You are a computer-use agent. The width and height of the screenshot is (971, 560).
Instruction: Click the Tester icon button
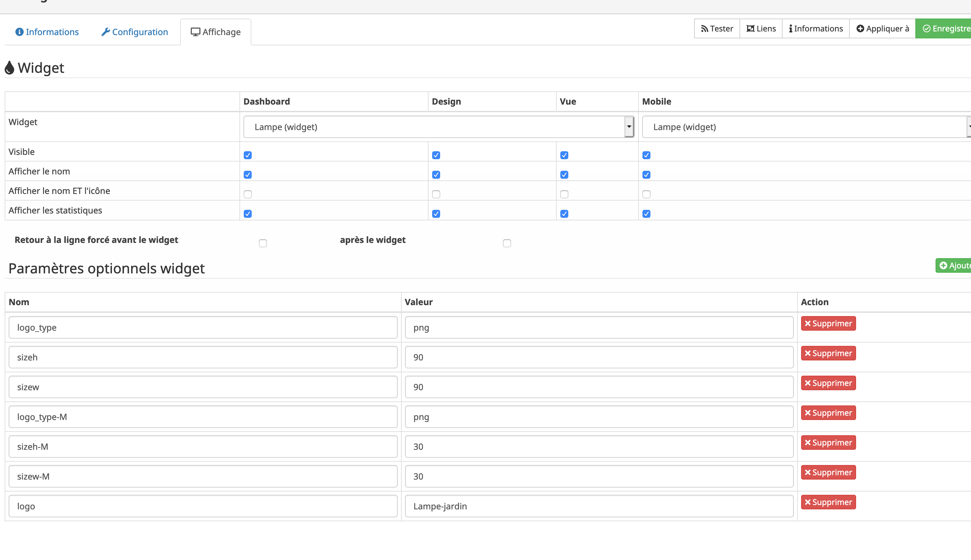716,28
